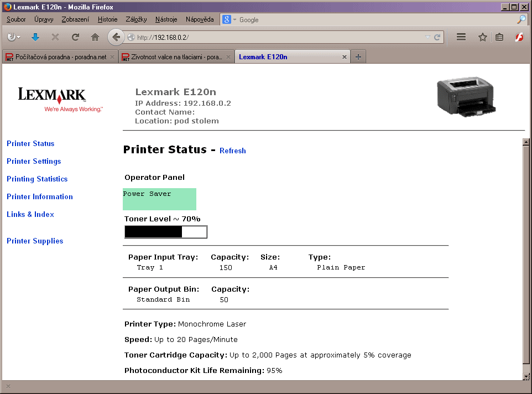Click the 'Plain Paper' type value
Viewport: 532px width, 394px height.
tap(341, 267)
